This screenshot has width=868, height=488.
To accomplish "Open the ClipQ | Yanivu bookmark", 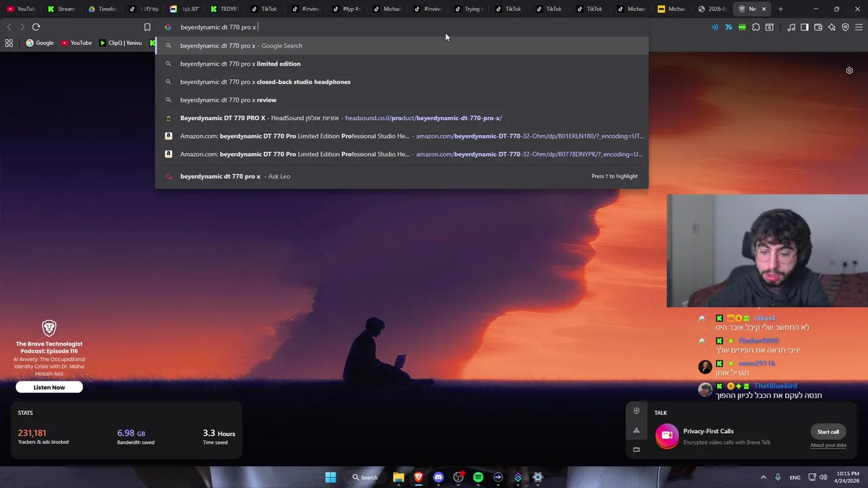I will [120, 43].
